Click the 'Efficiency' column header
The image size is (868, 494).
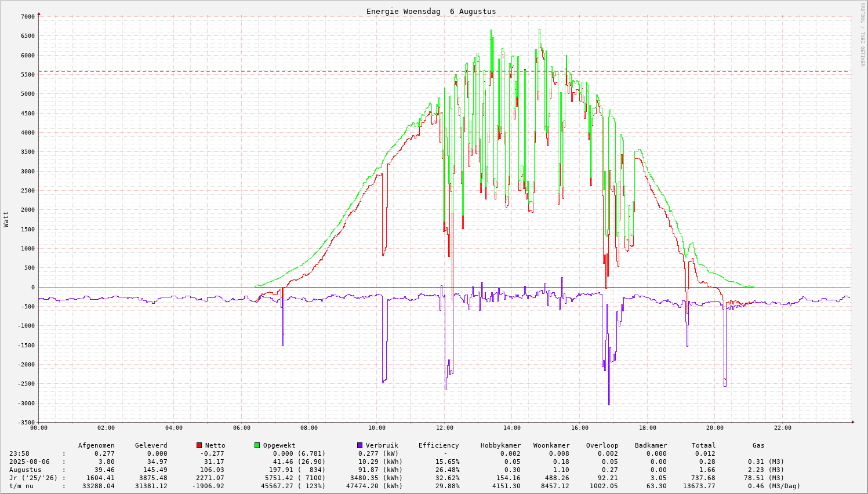pyautogui.click(x=438, y=445)
